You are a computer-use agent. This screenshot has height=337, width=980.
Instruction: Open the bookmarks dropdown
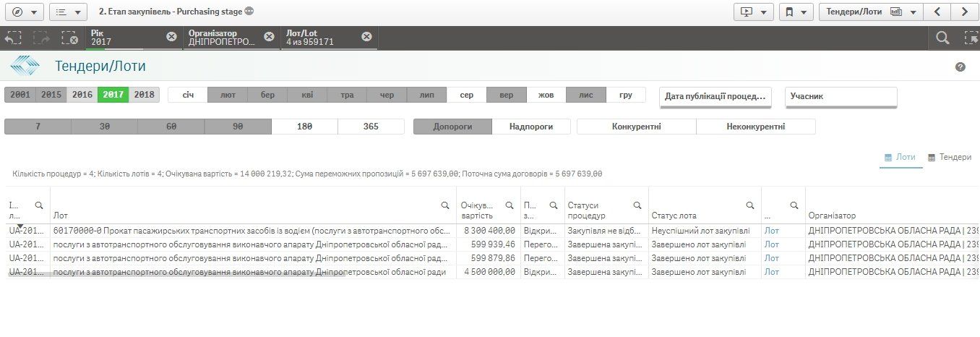tap(796, 12)
